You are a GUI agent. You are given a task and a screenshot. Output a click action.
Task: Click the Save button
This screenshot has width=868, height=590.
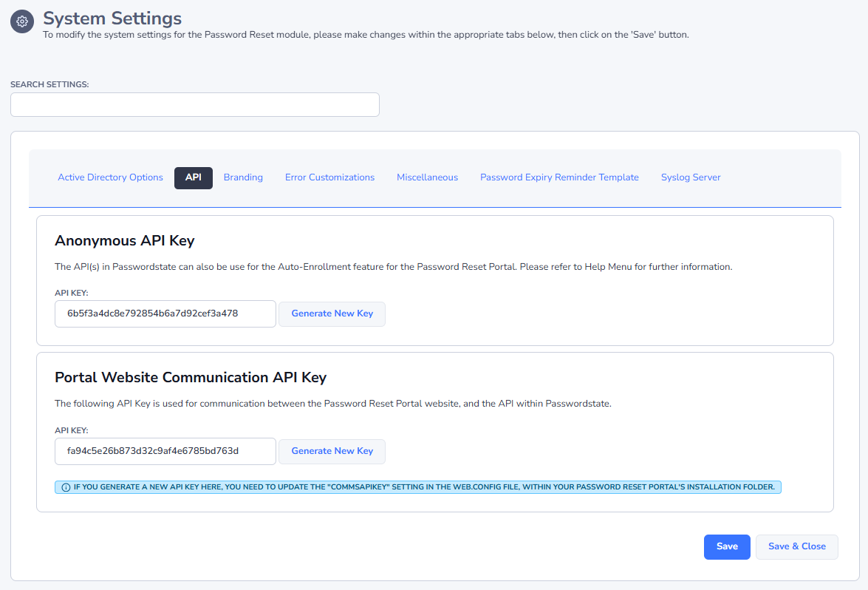pos(727,547)
